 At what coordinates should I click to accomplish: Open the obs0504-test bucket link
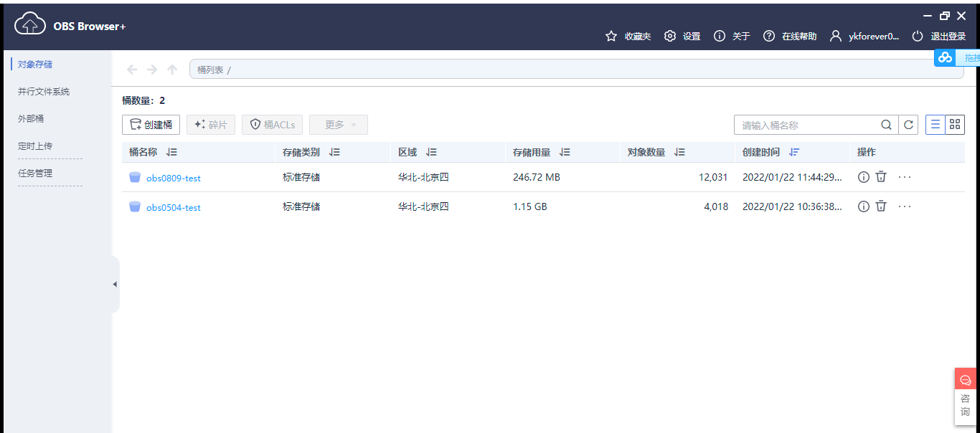coord(174,207)
